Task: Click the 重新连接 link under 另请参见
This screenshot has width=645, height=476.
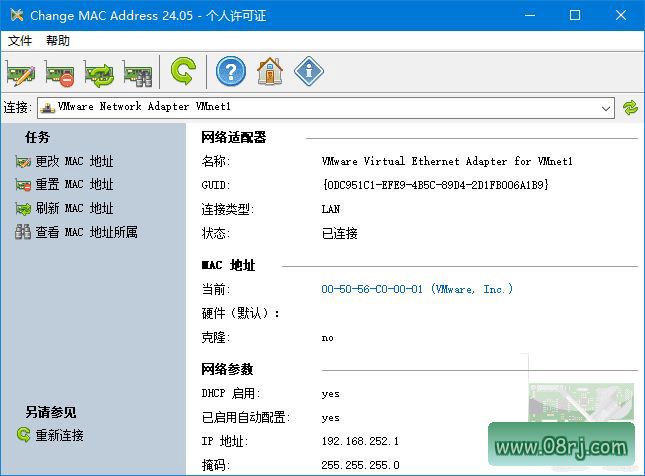Action: pos(50,435)
